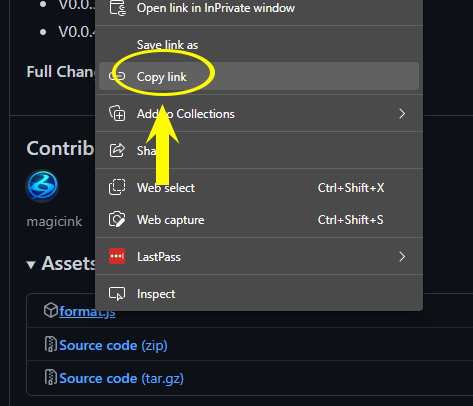Click the Inspect icon
The image size is (473, 406).
pyautogui.click(x=117, y=294)
